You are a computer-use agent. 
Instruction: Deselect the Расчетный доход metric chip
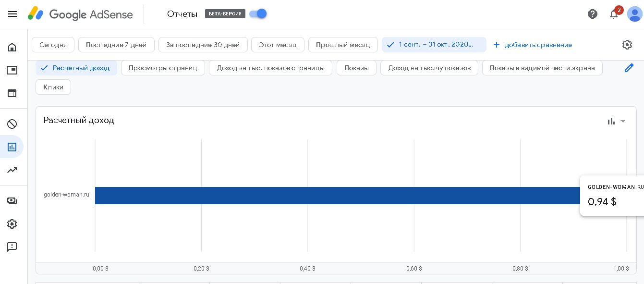[x=76, y=68]
